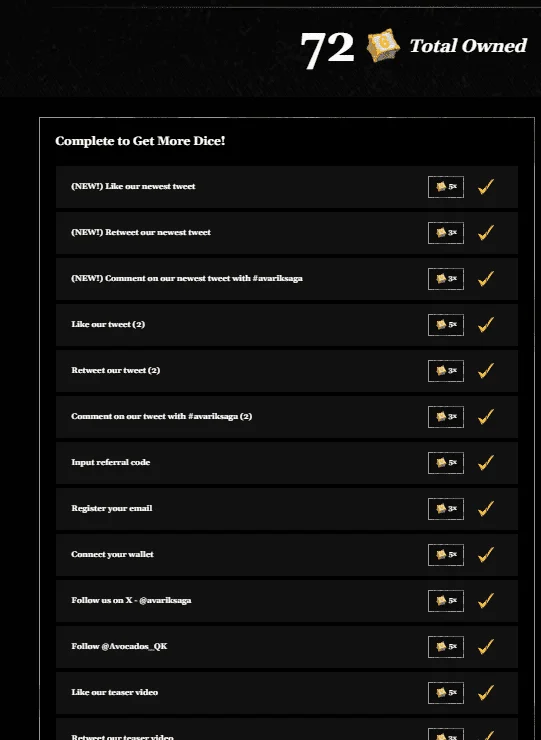Viewport: 541px width, 740px height.
Task: Click the golden dice icon beside 72
Action: coord(383,46)
